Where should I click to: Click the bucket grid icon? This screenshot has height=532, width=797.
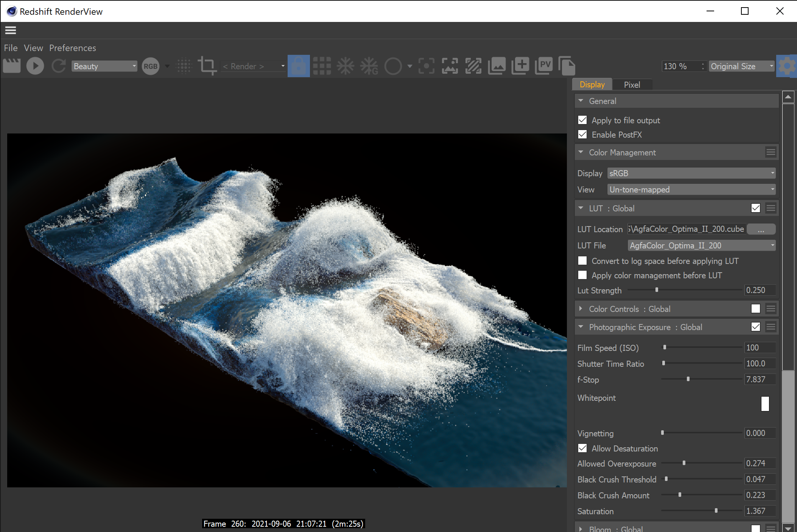point(322,66)
